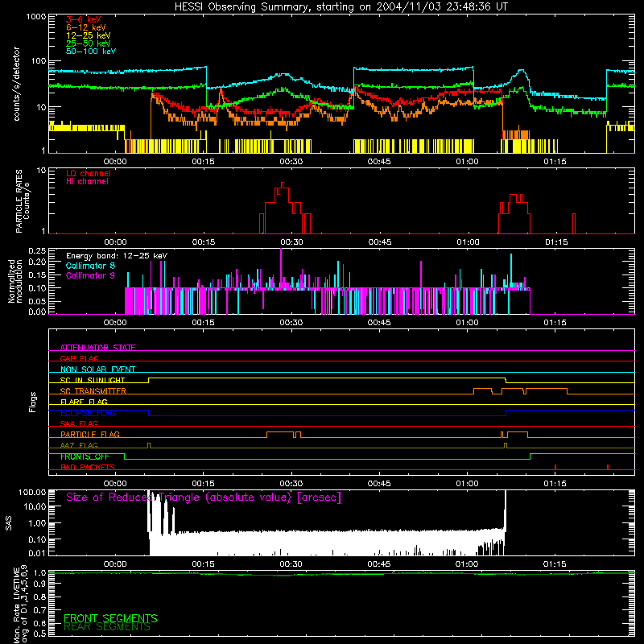644x644 pixels.
Task: Click the SC IN SUNLIGHT flag label
Action: pos(93,380)
